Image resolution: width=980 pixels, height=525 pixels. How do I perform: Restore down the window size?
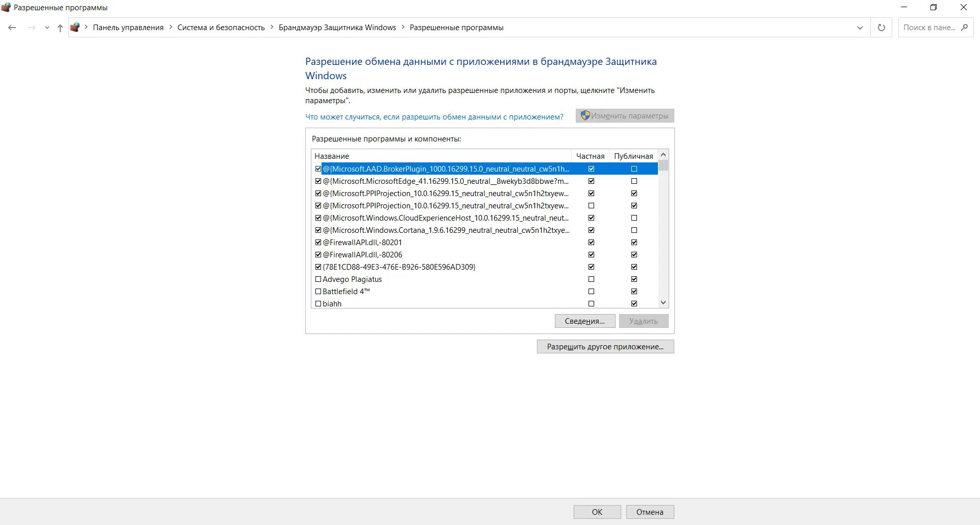click(x=934, y=7)
